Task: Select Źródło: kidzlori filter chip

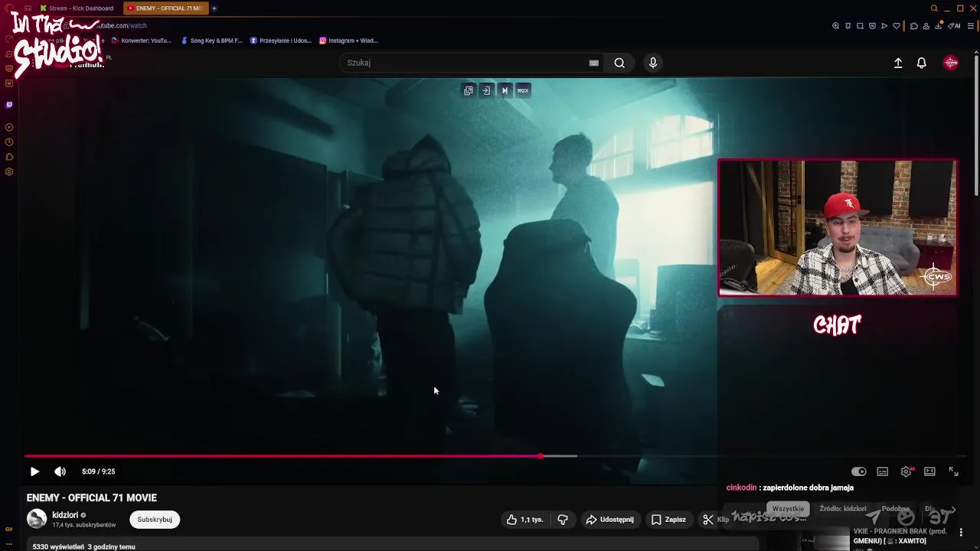Action: click(843, 509)
